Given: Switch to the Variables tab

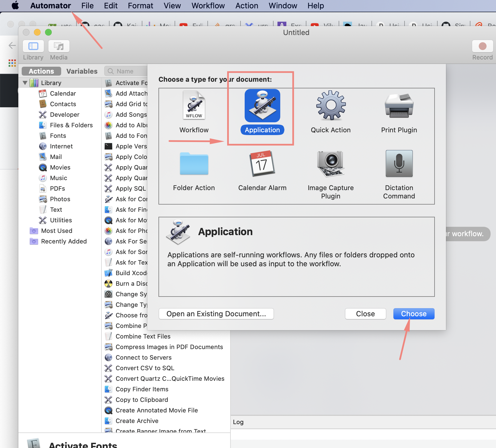Looking at the screenshot, I should tap(82, 71).
